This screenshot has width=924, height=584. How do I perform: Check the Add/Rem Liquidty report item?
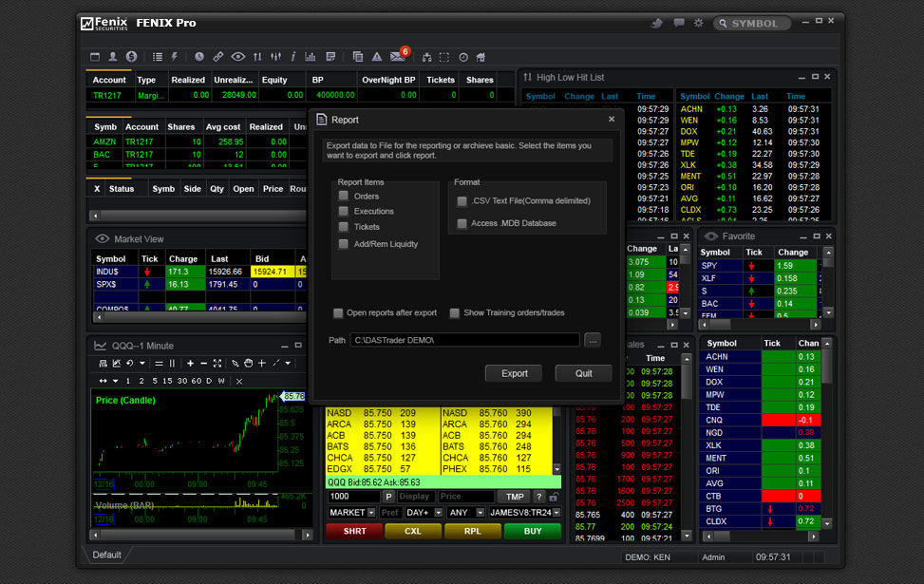[x=344, y=243]
